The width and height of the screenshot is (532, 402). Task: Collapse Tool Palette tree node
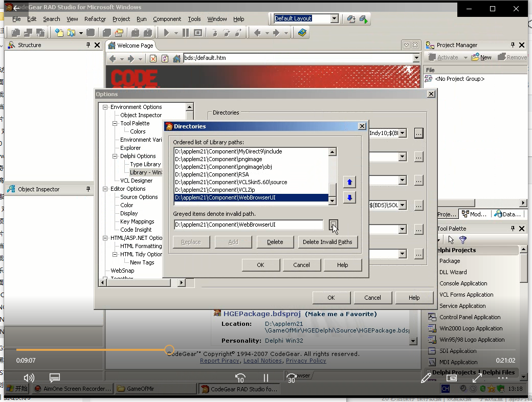click(x=115, y=123)
